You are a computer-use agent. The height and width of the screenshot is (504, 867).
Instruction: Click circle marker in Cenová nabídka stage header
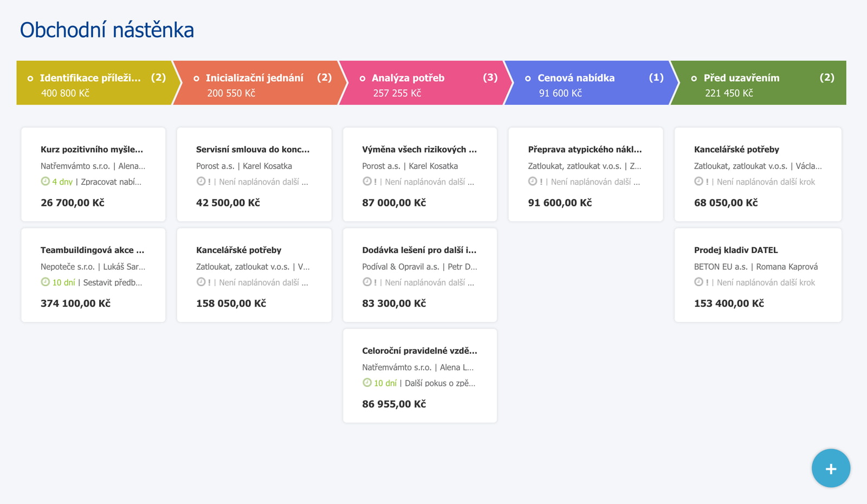coord(528,79)
